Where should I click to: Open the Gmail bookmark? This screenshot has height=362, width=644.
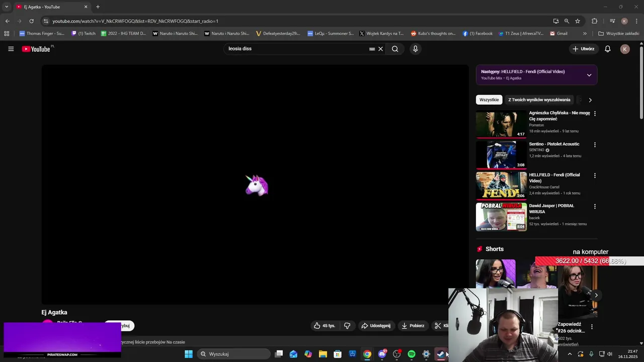tap(558, 34)
